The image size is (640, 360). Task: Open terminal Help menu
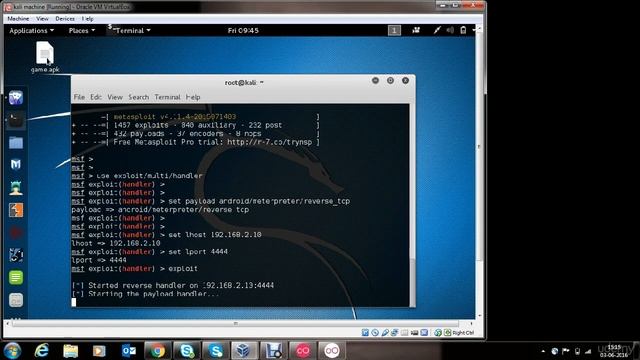[193, 97]
